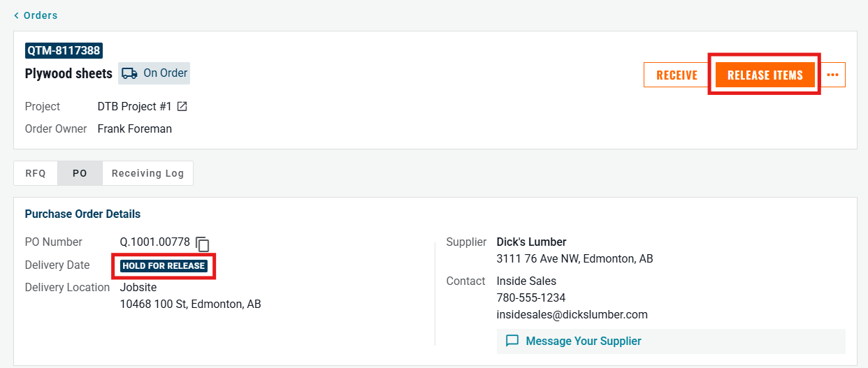
Task: Select the PO tab
Action: click(80, 174)
